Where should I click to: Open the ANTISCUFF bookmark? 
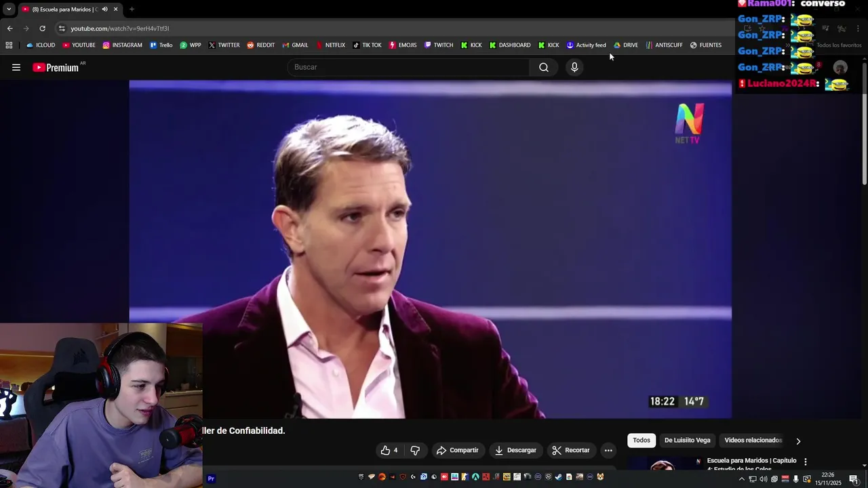point(664,45)
